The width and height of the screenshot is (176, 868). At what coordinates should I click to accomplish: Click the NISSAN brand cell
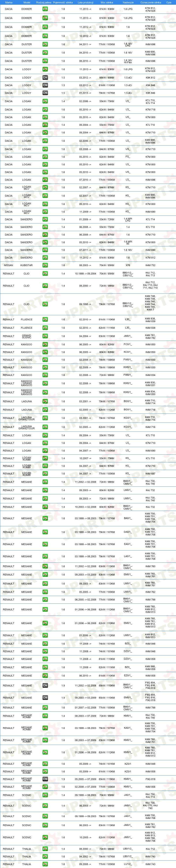(8, 265)
